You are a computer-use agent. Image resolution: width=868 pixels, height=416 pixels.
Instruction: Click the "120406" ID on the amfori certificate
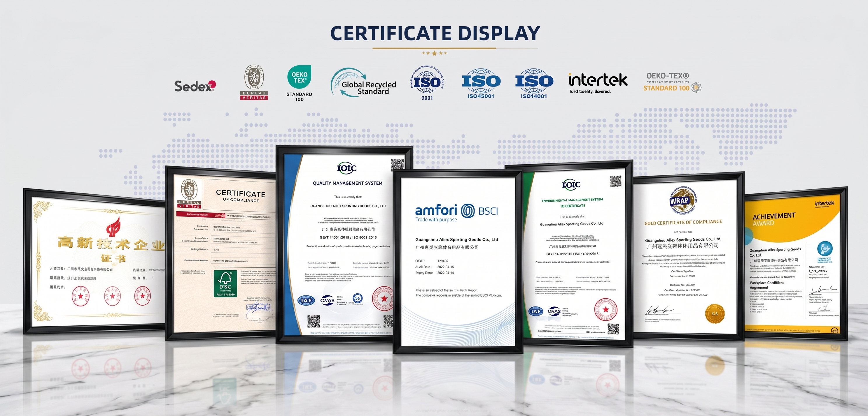[x=442, y=261]
